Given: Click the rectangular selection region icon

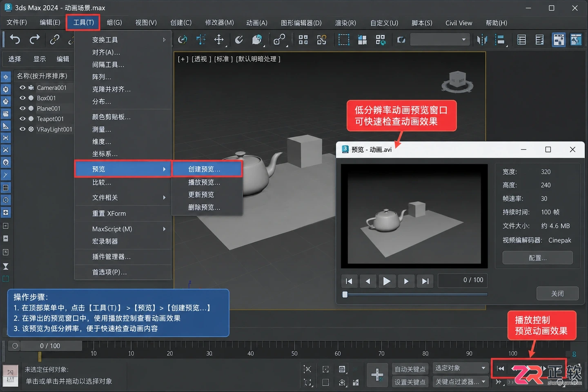Looking at the screenshot, I should 344,40.
